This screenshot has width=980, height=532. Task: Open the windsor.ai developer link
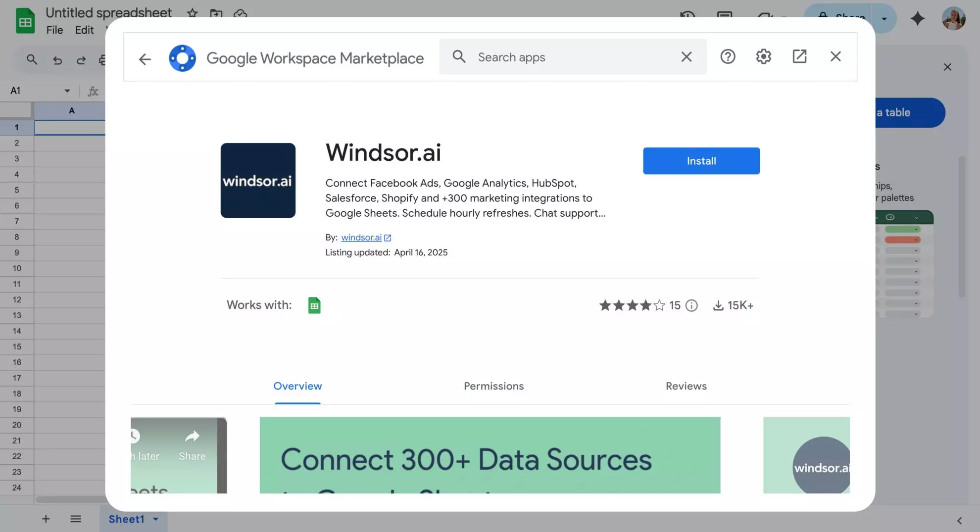(362, 237)
